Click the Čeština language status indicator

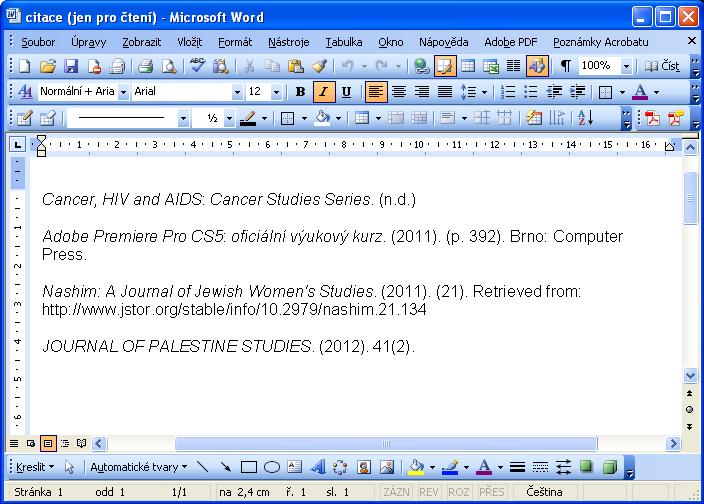[x=544, y=492]
